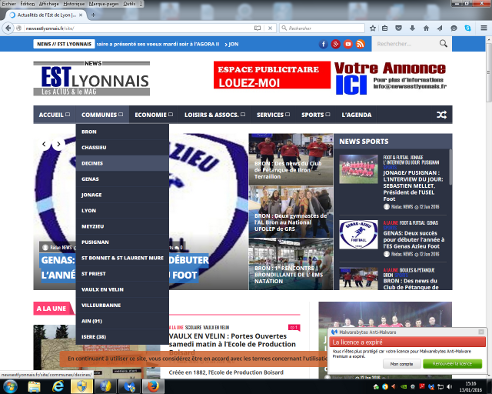Select ST PRIEST in the Communes dropdown
Image resolution: width=492 pixels, height=394 pixels.
(122, 274)
